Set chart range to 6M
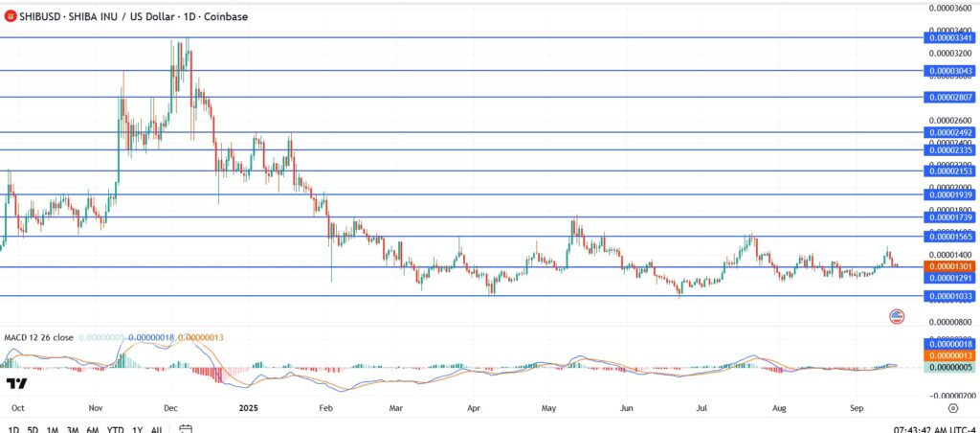Image resolution: width=980 pixels, height=433 pixels. pyautogui.click(x=93, y=429)
